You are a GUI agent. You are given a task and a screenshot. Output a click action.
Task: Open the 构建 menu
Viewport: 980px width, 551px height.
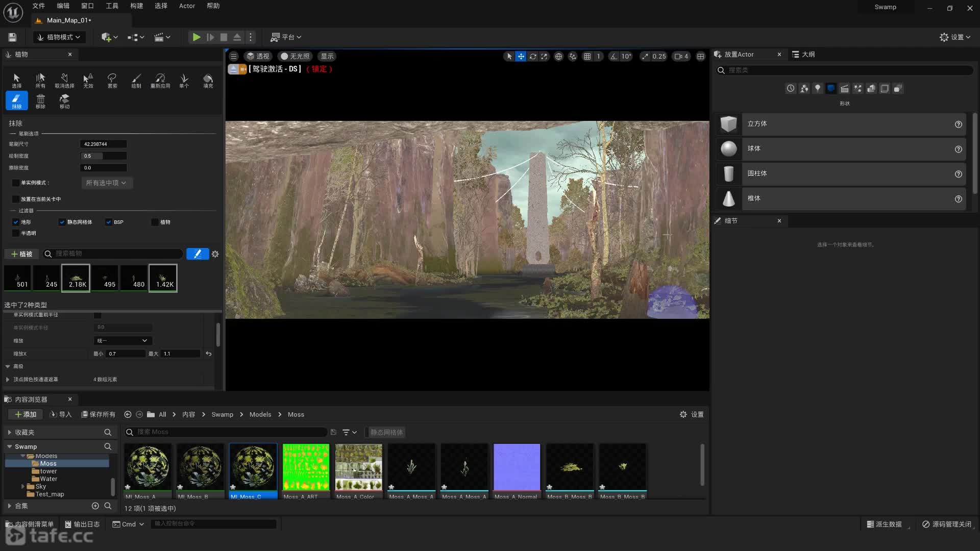click(x=136, y=6)
